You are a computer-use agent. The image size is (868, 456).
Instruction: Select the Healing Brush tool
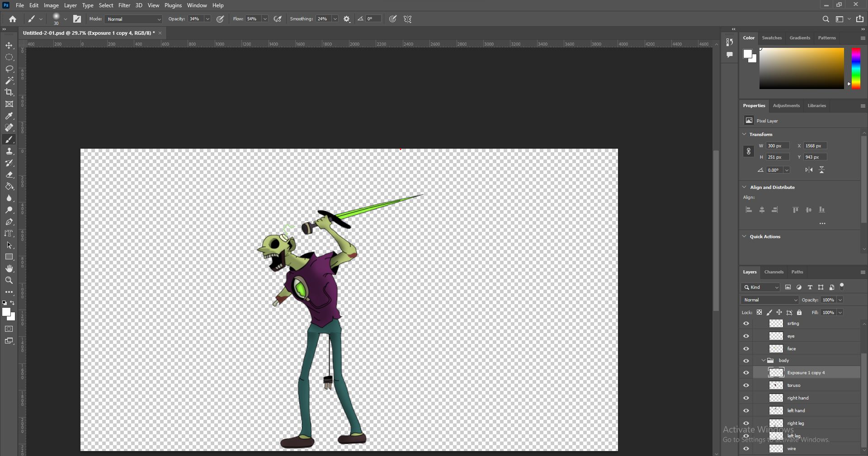click(x=9, y=127)
